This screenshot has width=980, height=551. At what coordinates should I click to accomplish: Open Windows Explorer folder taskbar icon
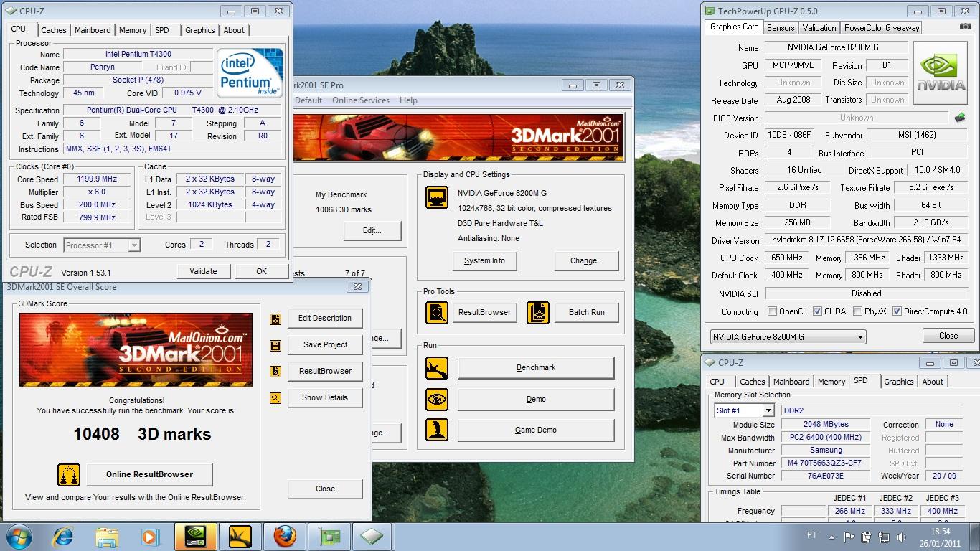coord(106,536)
